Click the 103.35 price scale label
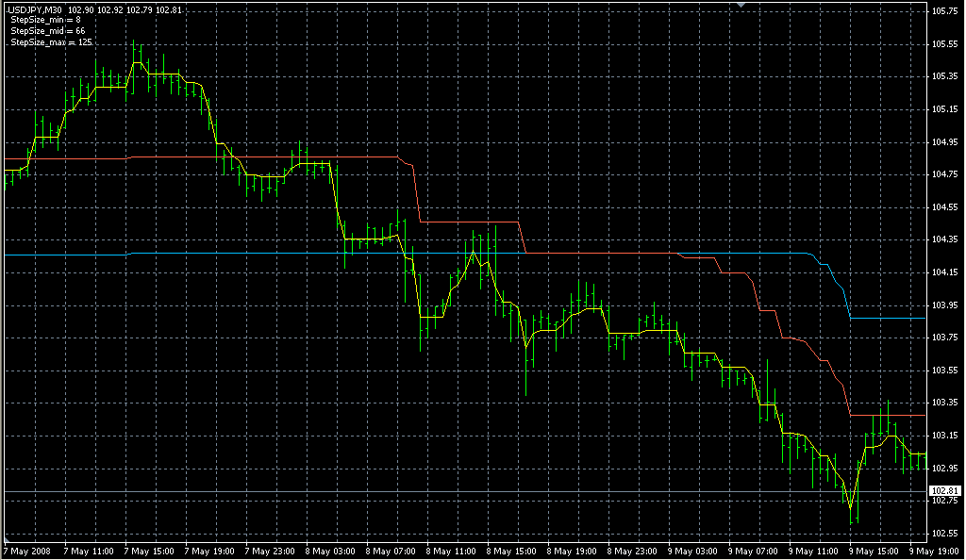Image resolution: width=966 pixels, height=560 pixels. coord(943,403)
